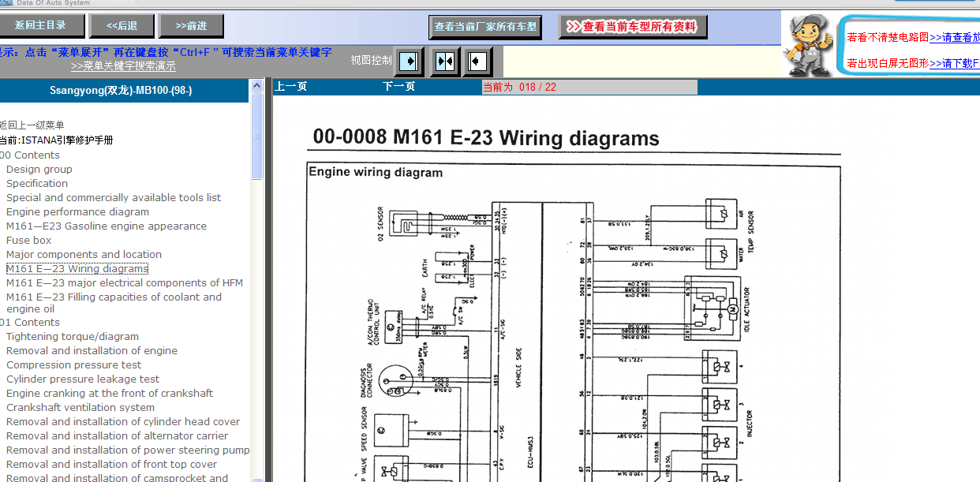Select Ssangyong(双龙)-MB100-(98-) header

[121, 91]
